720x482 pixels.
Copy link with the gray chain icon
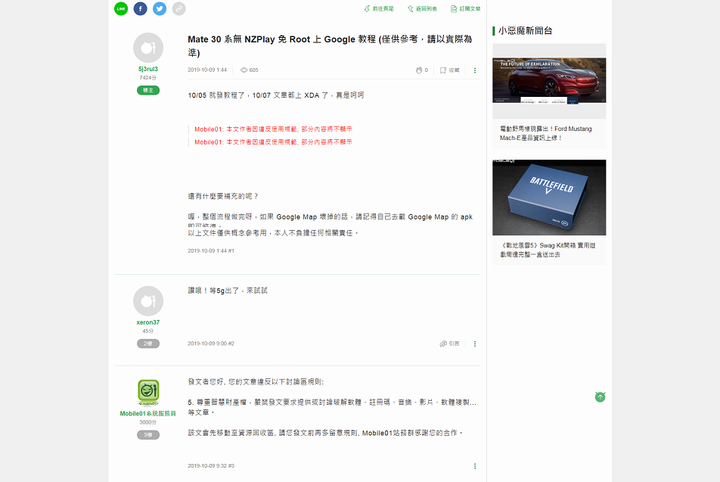coord(179,8)
